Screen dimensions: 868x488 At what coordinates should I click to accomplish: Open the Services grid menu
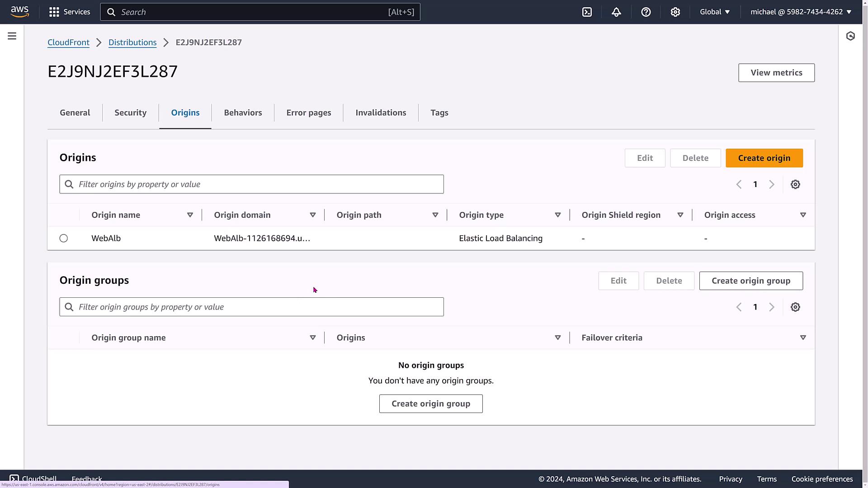point(69,12)
